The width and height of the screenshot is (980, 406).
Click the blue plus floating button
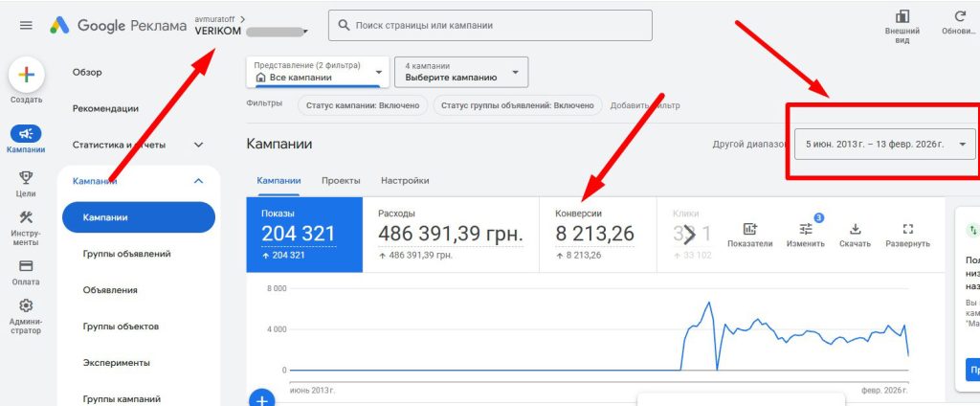point(262,398)
